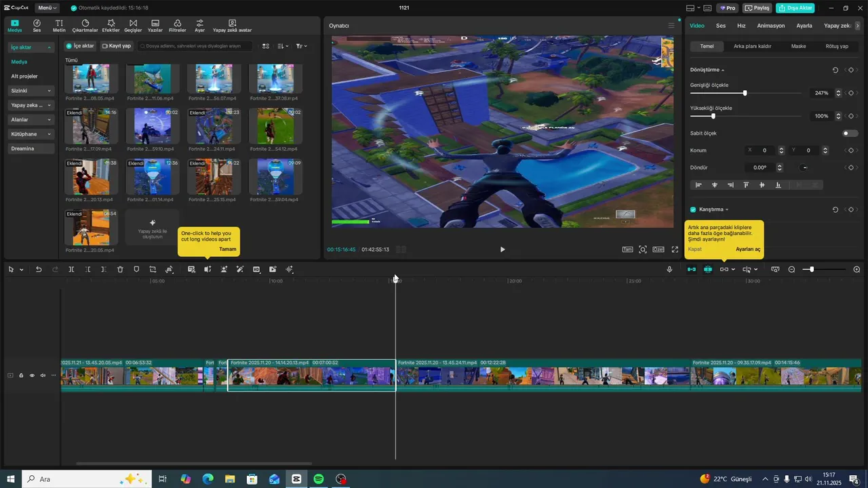Screen dimensions: 868x488
Task: Open the Çıkartmalar stickers panel
Action: click(85, 26)
